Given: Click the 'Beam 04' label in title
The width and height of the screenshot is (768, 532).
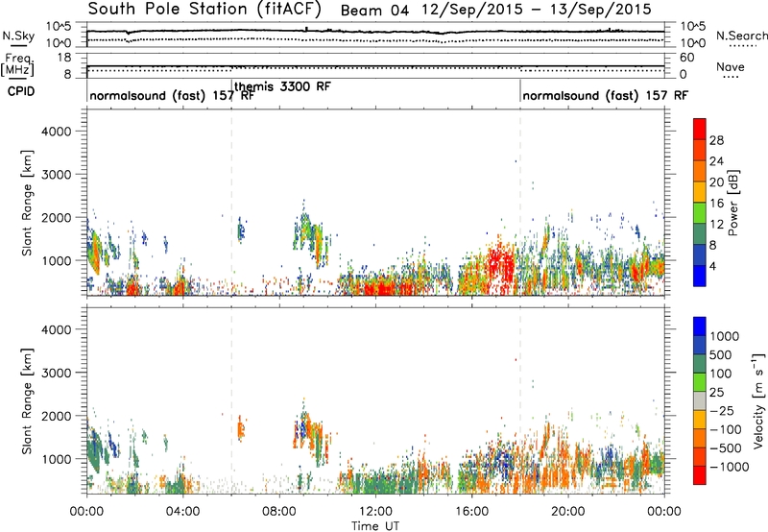Looking at the screenshot, I should point(374,11).
